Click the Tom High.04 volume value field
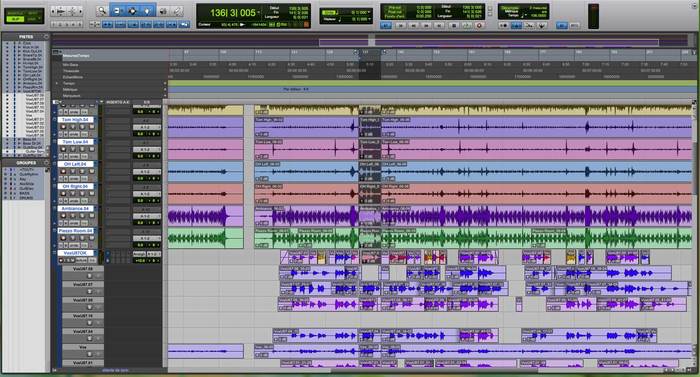The height and width of the screenshot is (377, 700). tap(140, 134)
